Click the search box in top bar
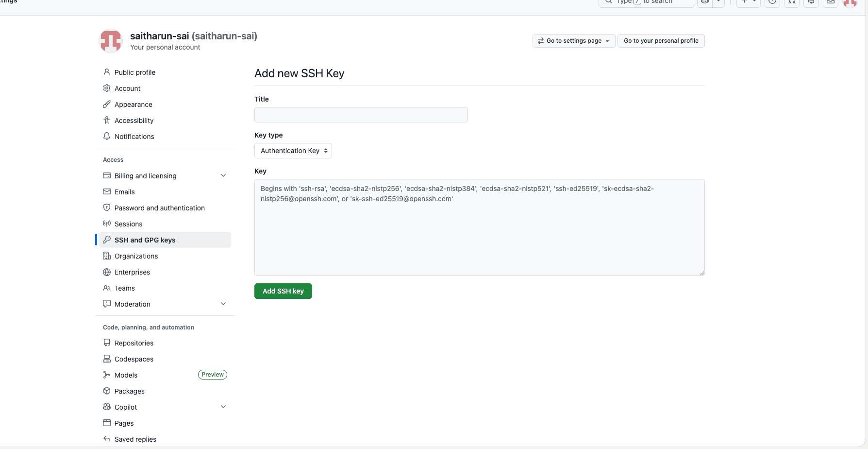Screen dimensions: 868x449 point(646,2)
